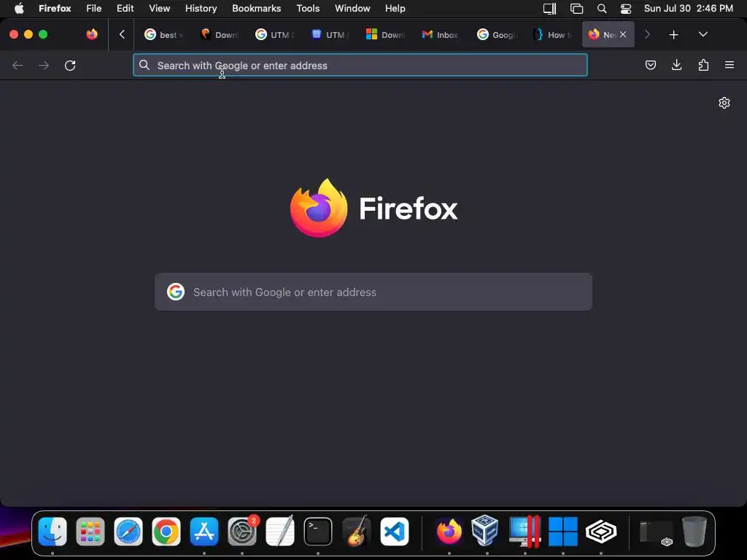
Task: Open the Extensions puzzle icon
Action: click(703, 65)
